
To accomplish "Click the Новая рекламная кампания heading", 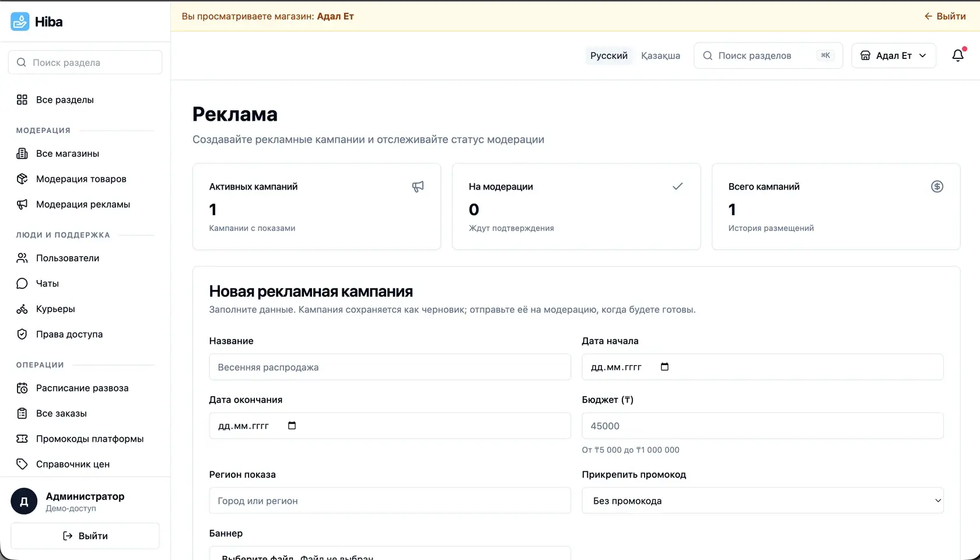I will coord(311,291).
